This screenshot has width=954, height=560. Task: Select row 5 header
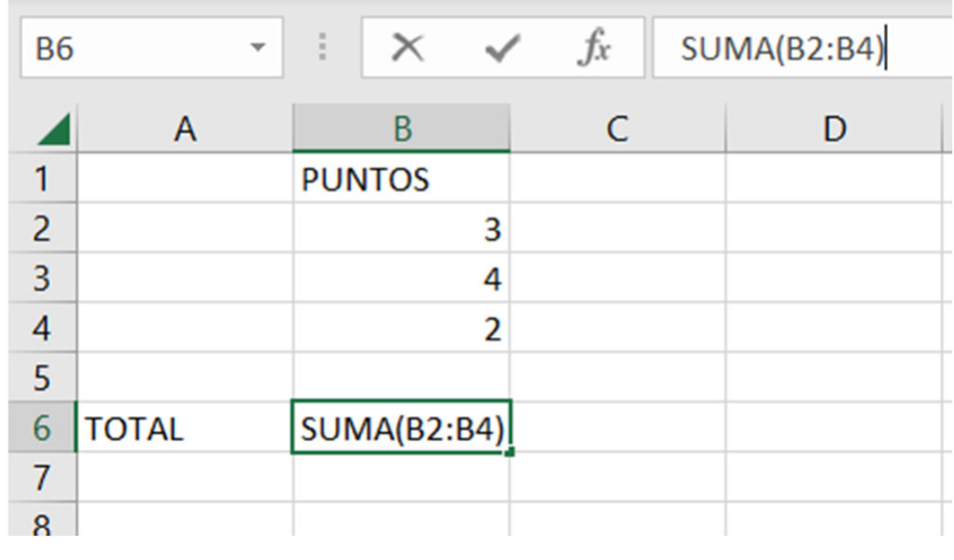pyautogui.click(x=41, y=378)
